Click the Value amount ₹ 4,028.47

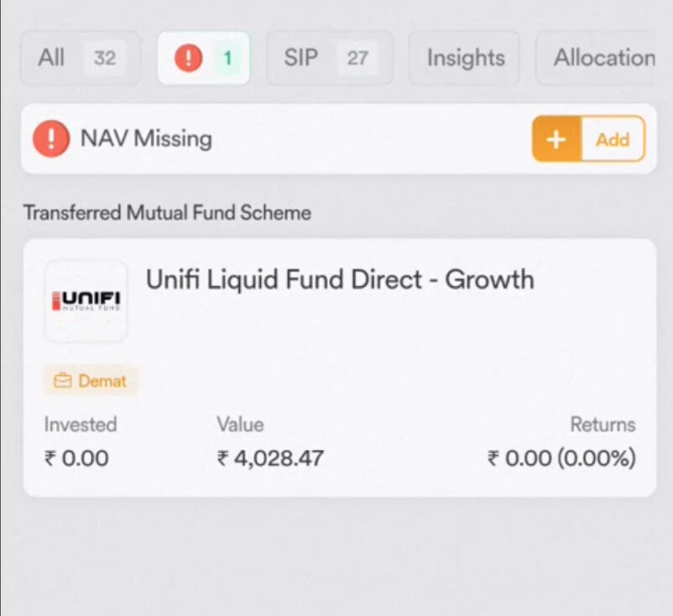(270, 458)
